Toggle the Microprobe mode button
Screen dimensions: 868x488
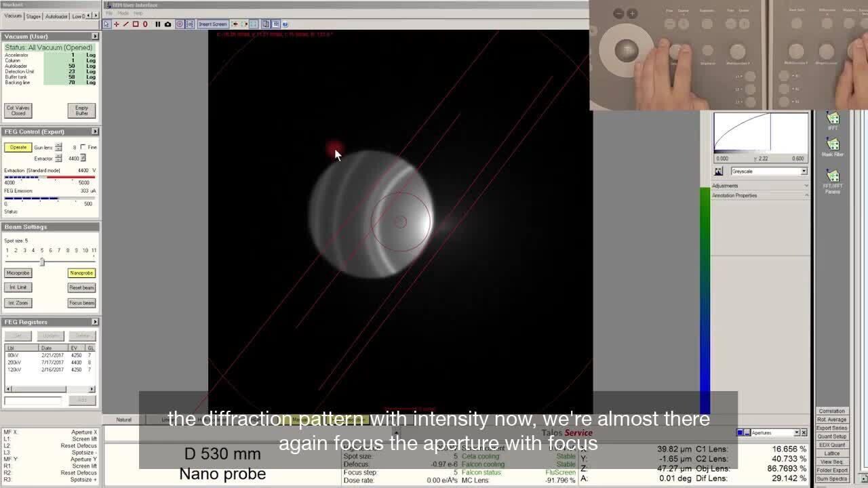tap(18, 273)
